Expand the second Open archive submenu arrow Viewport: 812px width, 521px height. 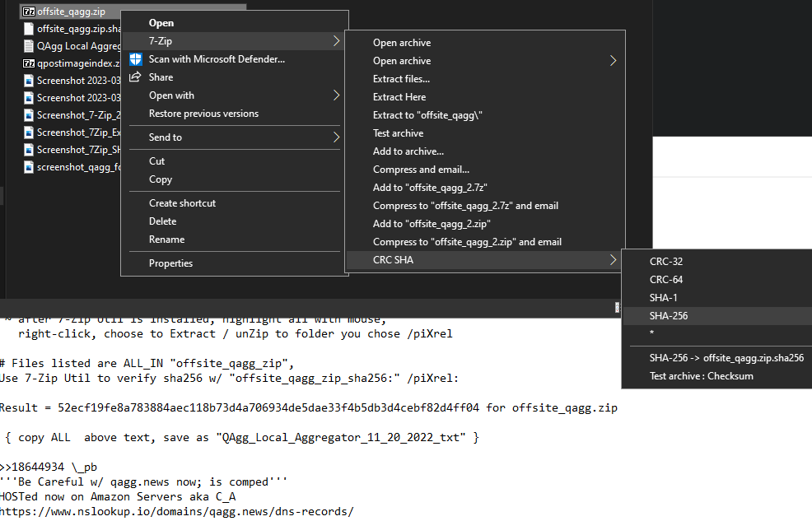614,61
